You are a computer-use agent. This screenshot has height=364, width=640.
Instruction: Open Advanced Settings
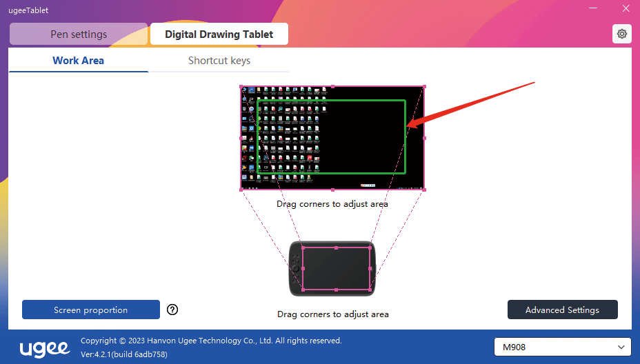pyautogui.click(x=563, y=310)
